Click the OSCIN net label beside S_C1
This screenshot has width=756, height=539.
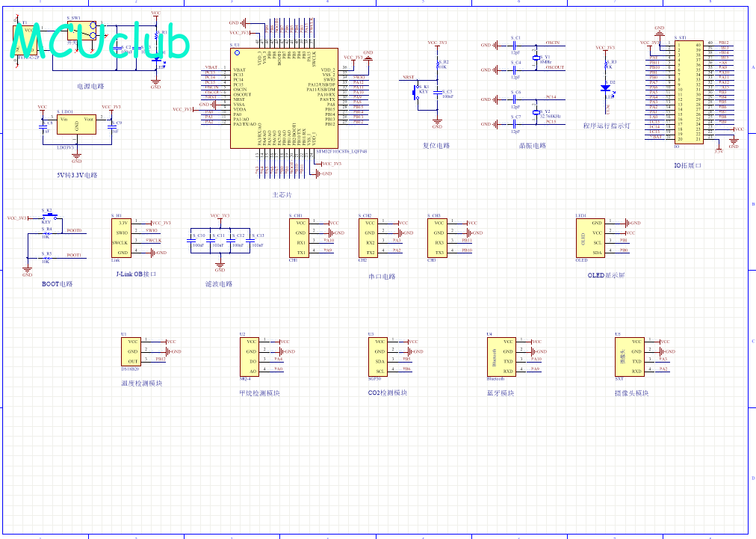[x=553, y=43]
